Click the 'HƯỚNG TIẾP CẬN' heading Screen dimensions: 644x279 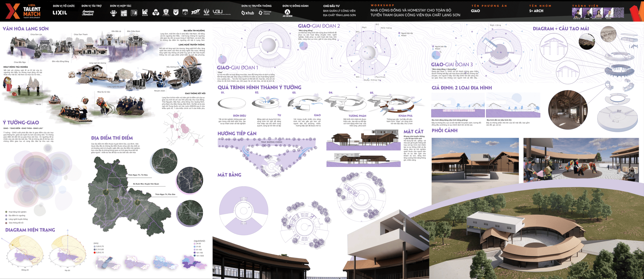[237, 133]
